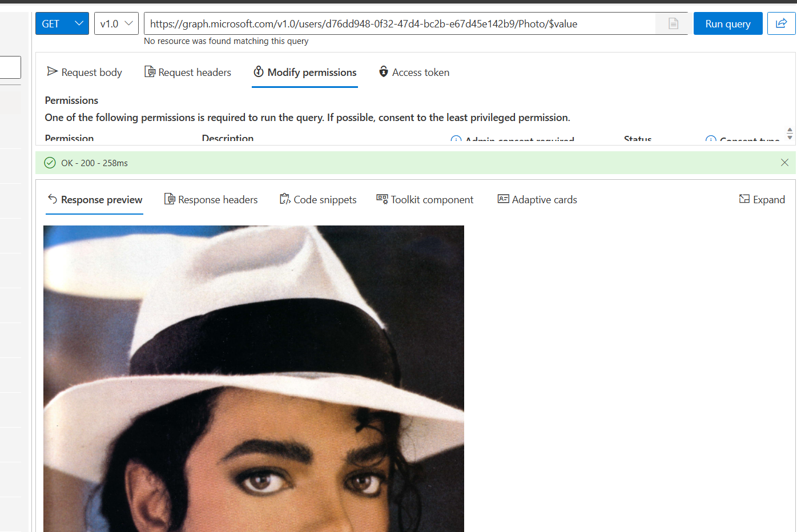This screenshot has width=797, height=532.
Task: Click the Admin consent required info icon
Action: point(456,140)
